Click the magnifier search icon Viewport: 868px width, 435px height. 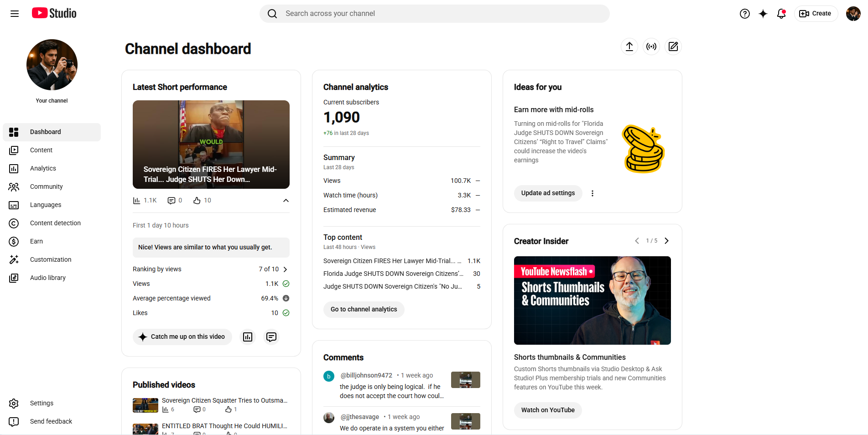click(x=272, y=14)
